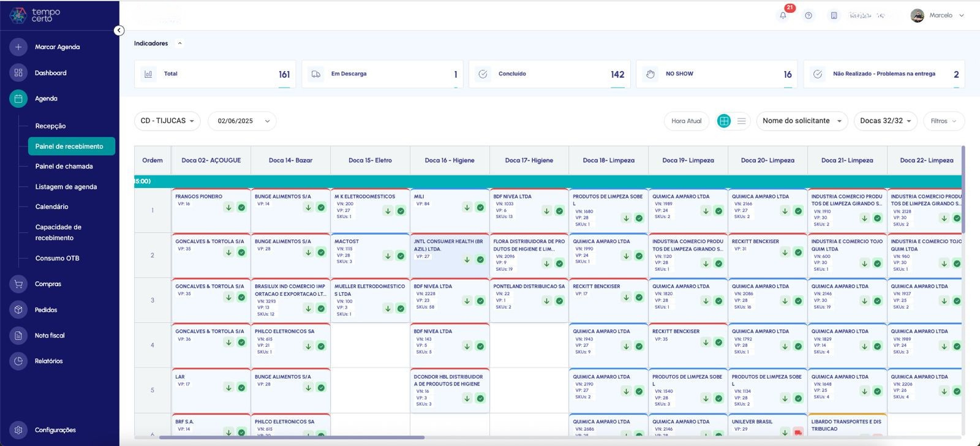Click down-arrow icon on FLORA DISTRIBUIDORA card

point(546,263)
